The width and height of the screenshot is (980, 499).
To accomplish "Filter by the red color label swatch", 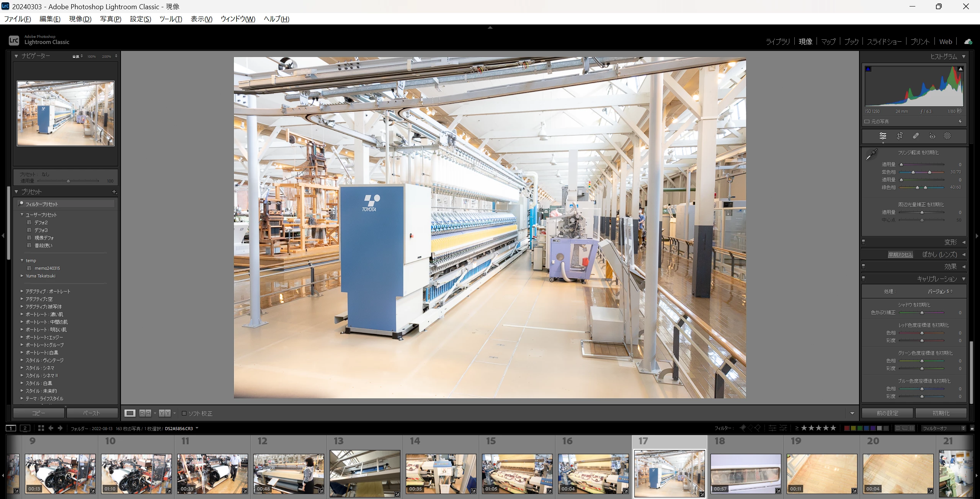I will pyautogui.click(x=847, y=428).
